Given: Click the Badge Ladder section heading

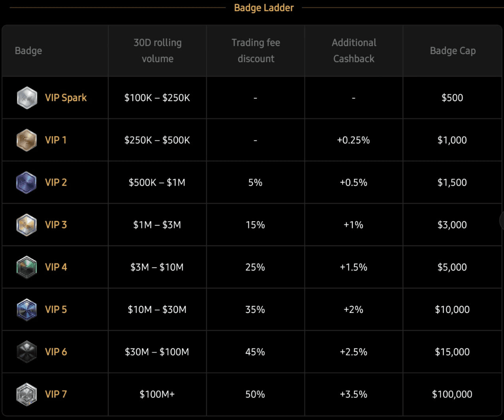Looking at the screenshot, I should [264, 8].
